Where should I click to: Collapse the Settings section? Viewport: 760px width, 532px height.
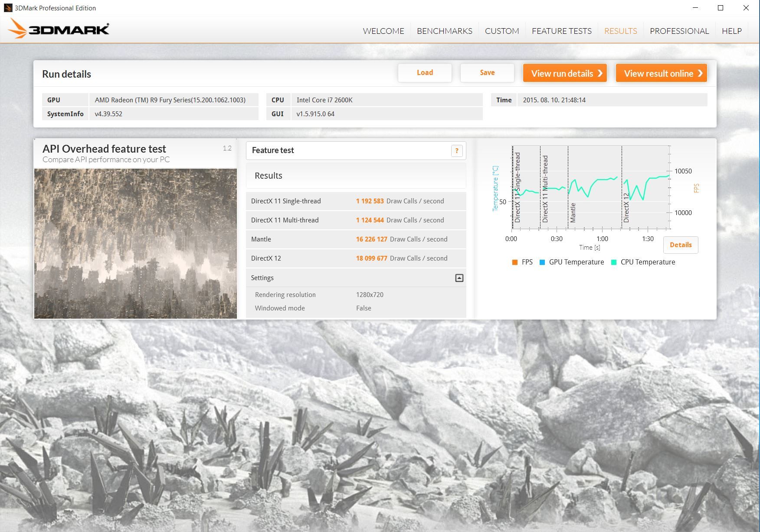(x=459, y=278)
